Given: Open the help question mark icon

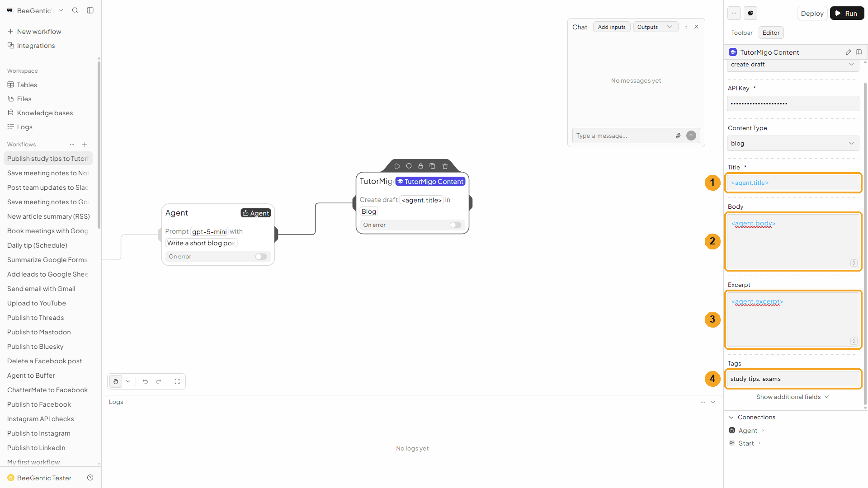Looking at the screenshot, I should (90, 478).
